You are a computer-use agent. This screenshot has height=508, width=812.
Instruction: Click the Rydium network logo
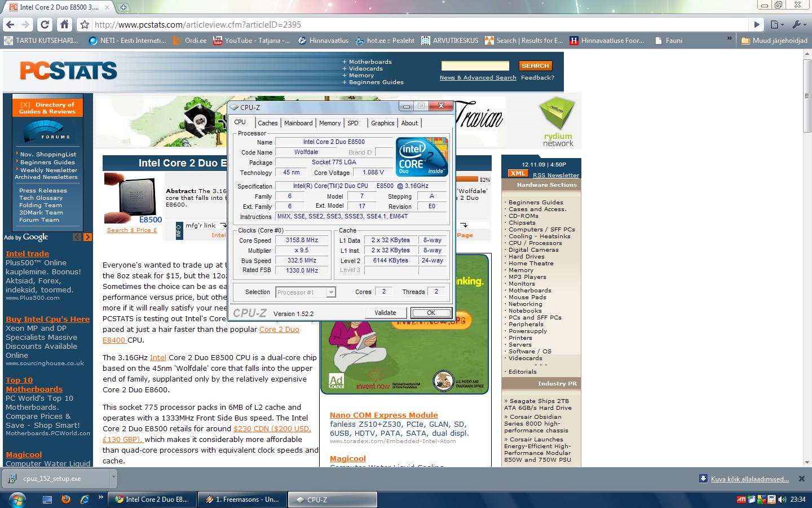point(558,122)
